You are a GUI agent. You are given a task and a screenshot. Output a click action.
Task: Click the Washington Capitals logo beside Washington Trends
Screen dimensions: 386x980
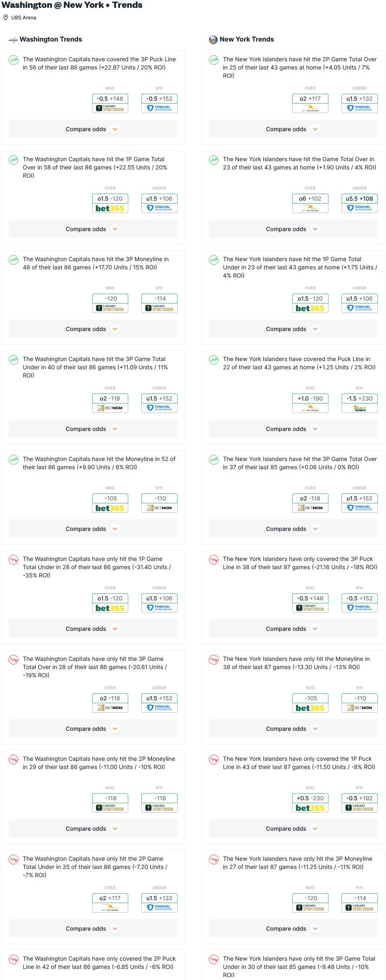pyautogui.click(x=13, y=39)
